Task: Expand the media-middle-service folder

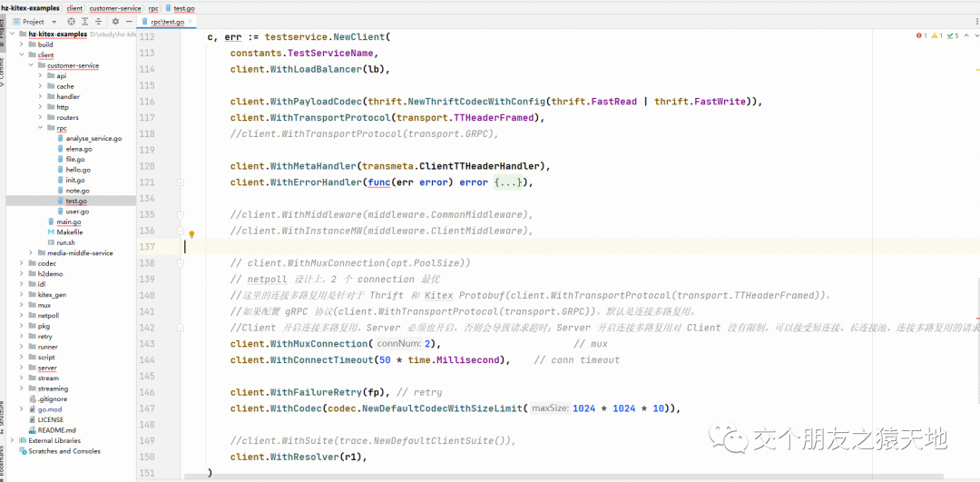Action: [32, 253]
